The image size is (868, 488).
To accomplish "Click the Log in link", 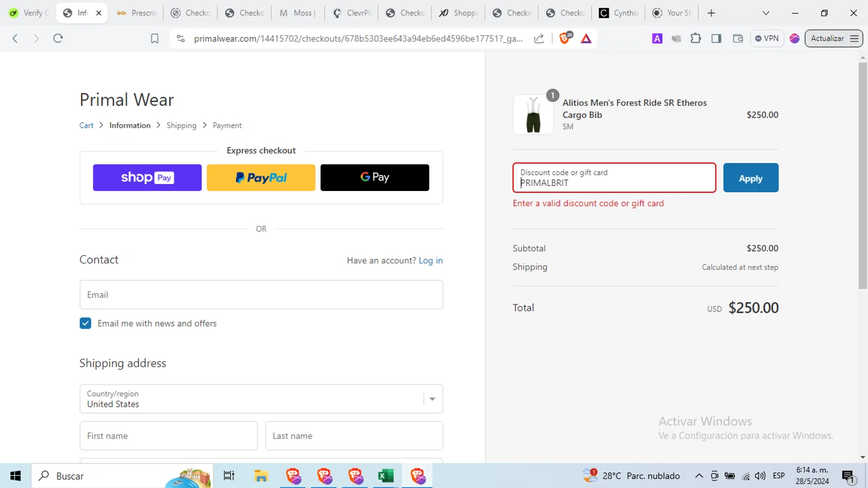I will point(431,260).
